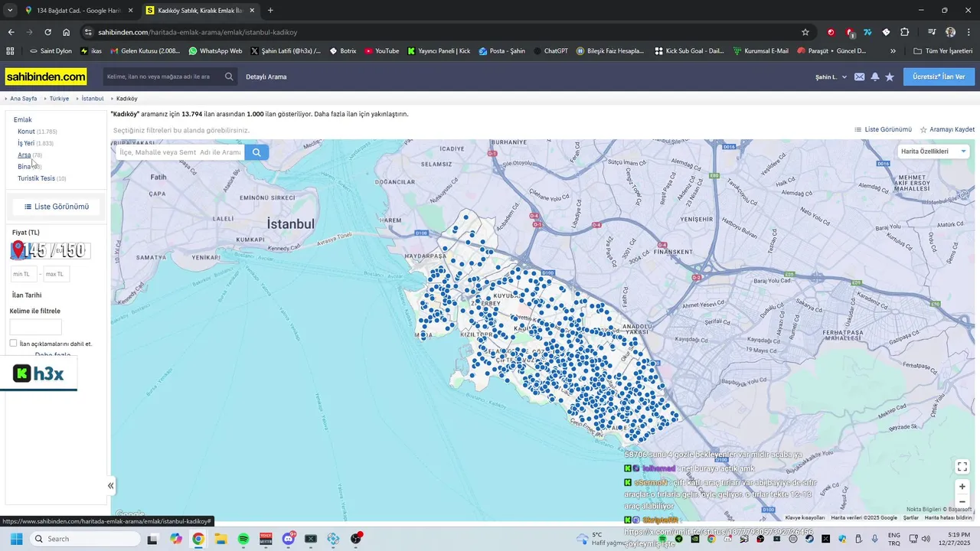Show more bookmarks with the chevron
The height and width of the screenshot is (551, 980).
[x=893, y=51]
